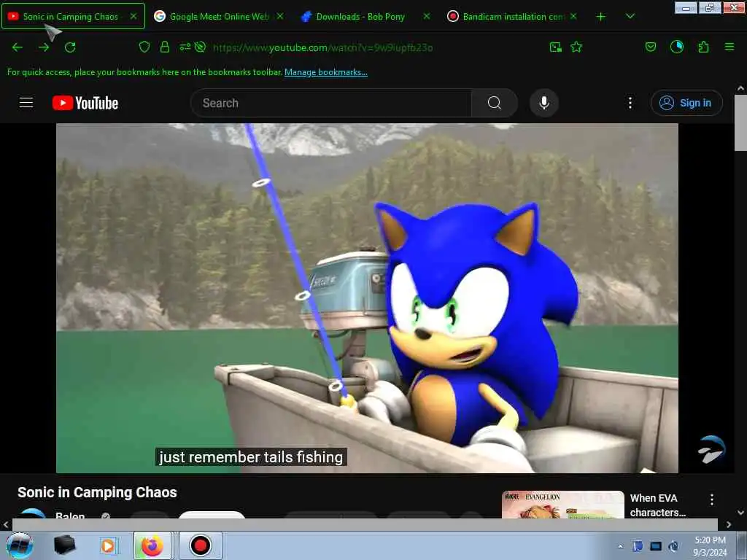Screen dimensions: 747x560
Task: Open a new browser tab
Action: coord(601,17)
